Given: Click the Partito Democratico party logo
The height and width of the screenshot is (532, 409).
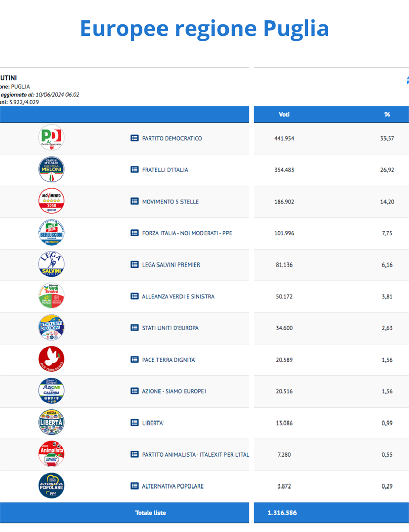Looking at the screenshot, I should pyautogui.click(x=51, y=138).
